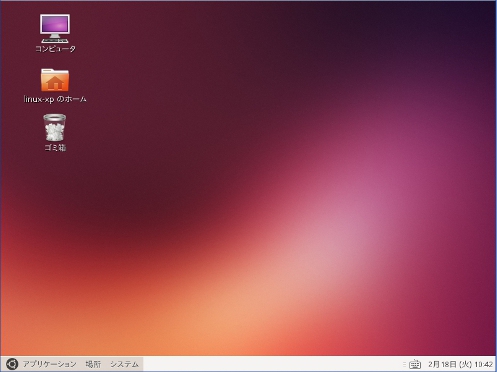
Task: Open the アプリケーション menu
Action: click(49, 364)
